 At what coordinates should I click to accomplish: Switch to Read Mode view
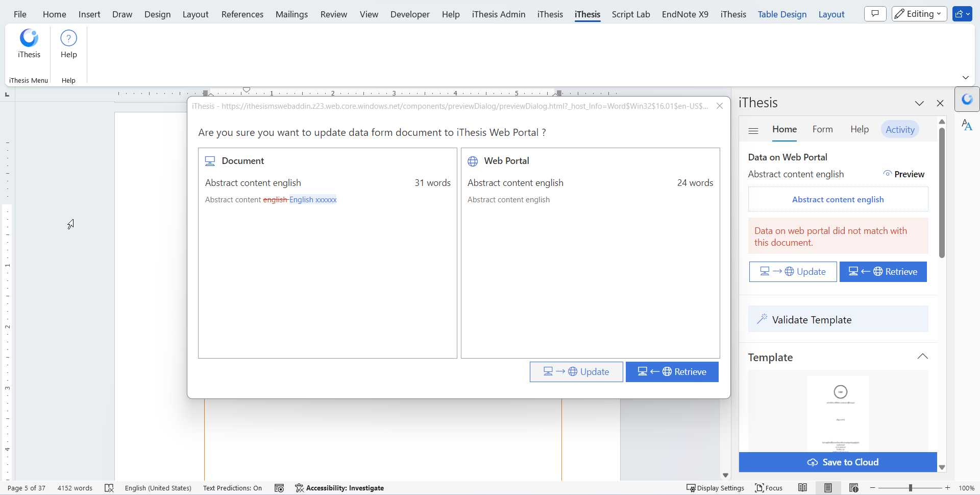click(803, 488)
